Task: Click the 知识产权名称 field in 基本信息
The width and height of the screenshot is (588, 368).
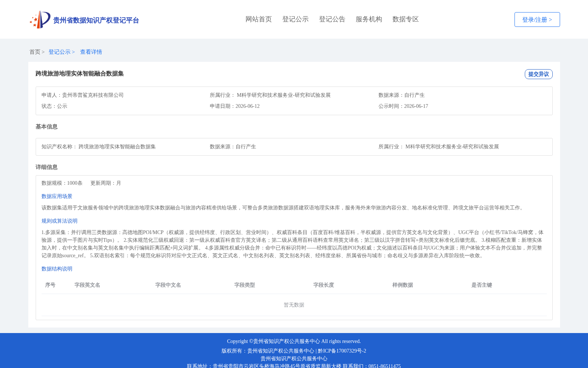Action: [98, 146]
